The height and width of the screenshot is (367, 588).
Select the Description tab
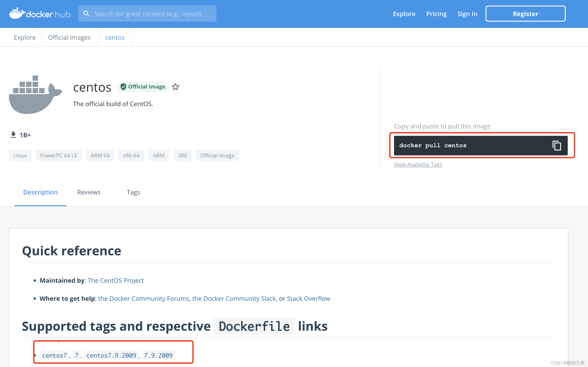click(x=40, y=192)
